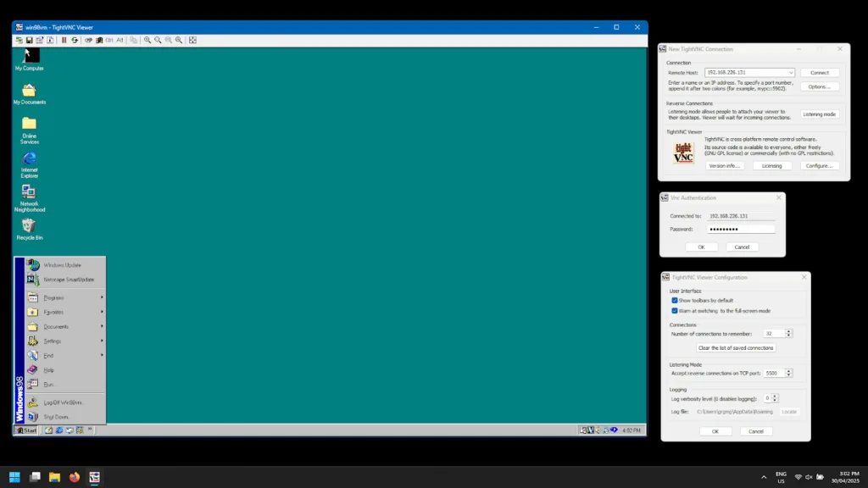This screenshot has width=868, height=488.
Task: Click the Password field in Vnc Authentication
Action: coord(741,229)
